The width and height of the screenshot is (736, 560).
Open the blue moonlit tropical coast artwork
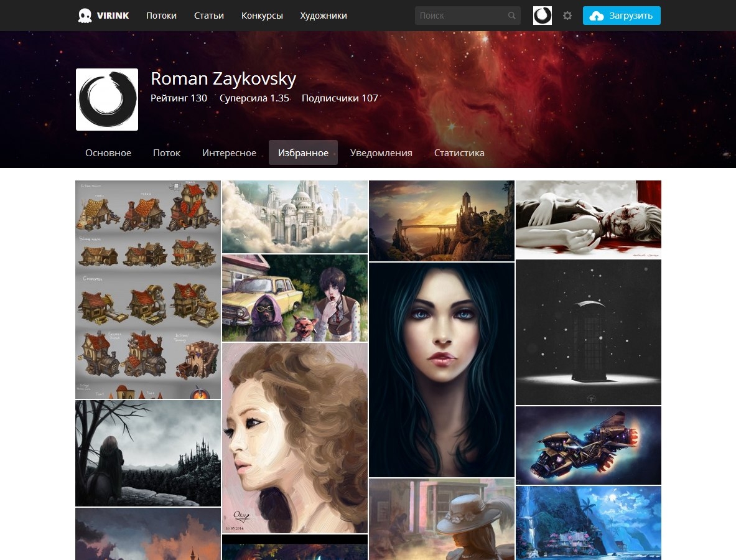tap(589, 523)
